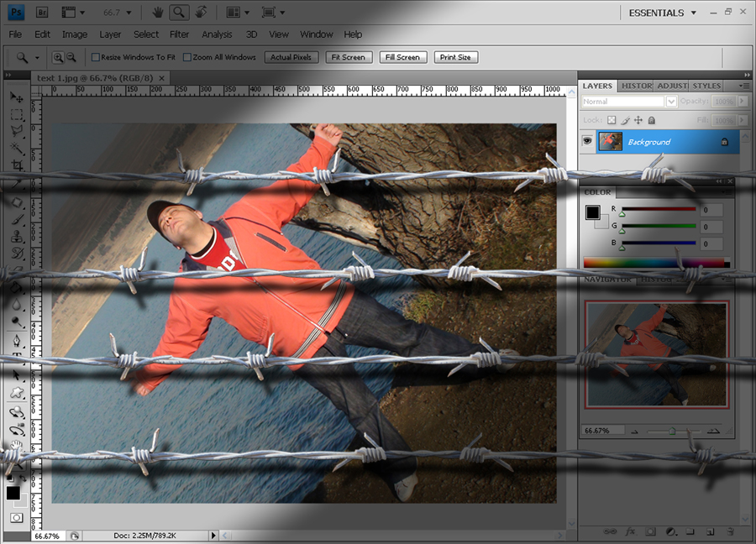The width and height of the screenshot is (756, 544).
Task: Click the zoom out magnifier icon
Action: (x=71, y=57)
